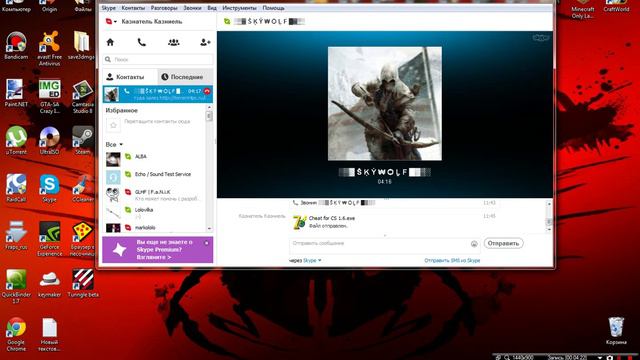Open the QuickBinder 1.7 desktop shortcut
This screenshot has height=360, width=640.
pyautogui.click(x=16, y=287)
